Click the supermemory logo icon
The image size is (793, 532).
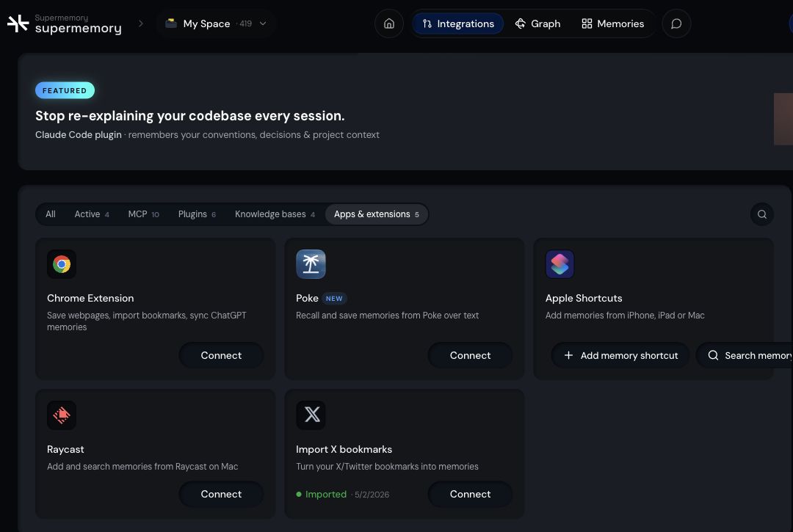18,23
